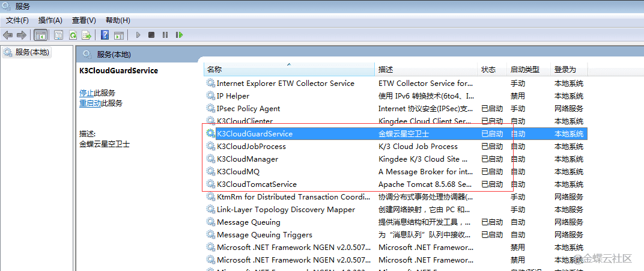This screenshot has width=644, height=271.
Task: Open the 文件(F) menu
Action: click(x=17, y=20)
